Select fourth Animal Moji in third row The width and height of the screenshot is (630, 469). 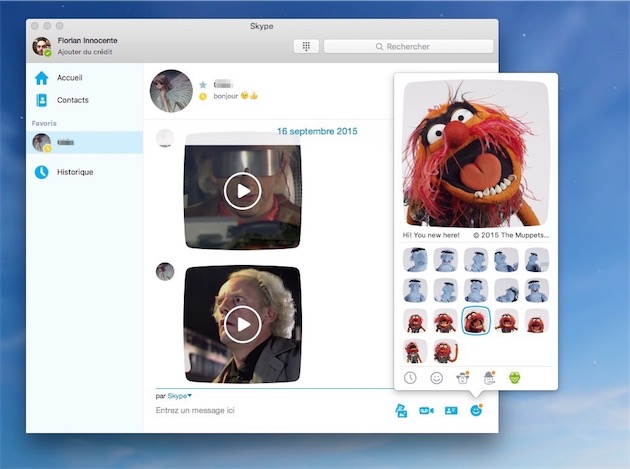506,321
